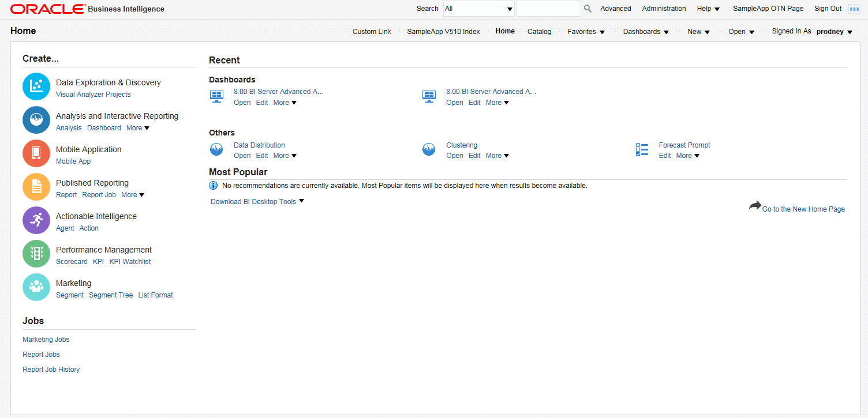This screenshot has height=418, width=868.
Task: Click the Forecast Prompt icon under Others
Action: (x=642, y=149)
